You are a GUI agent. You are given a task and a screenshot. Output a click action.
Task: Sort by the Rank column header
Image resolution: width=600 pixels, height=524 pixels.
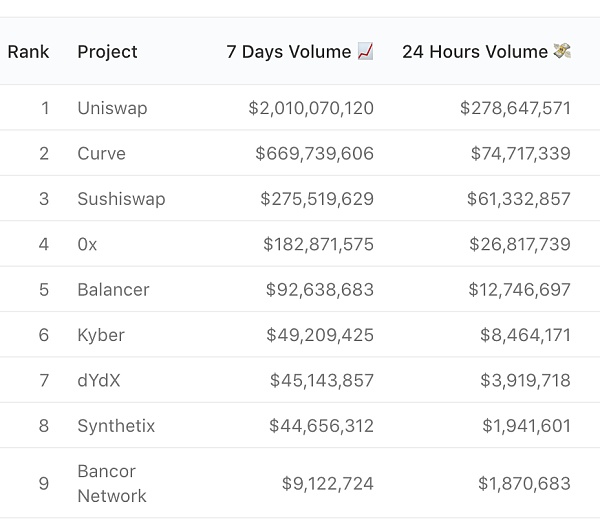tap(28, 52)
